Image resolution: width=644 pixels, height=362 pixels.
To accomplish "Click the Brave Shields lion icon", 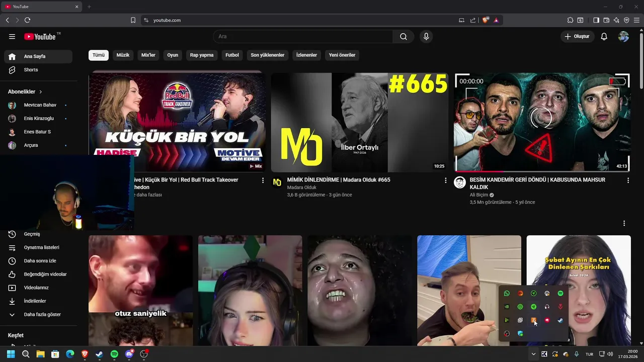I will coord(486,20).
